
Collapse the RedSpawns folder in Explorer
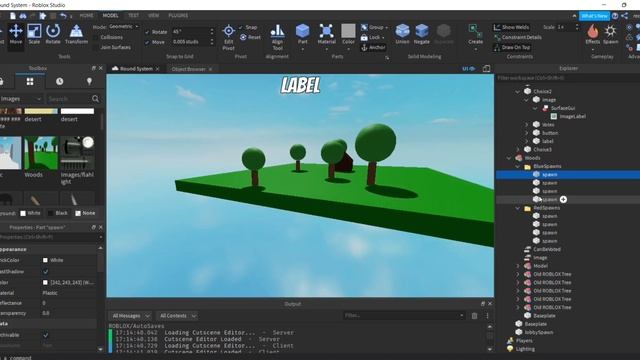point(518,208)
